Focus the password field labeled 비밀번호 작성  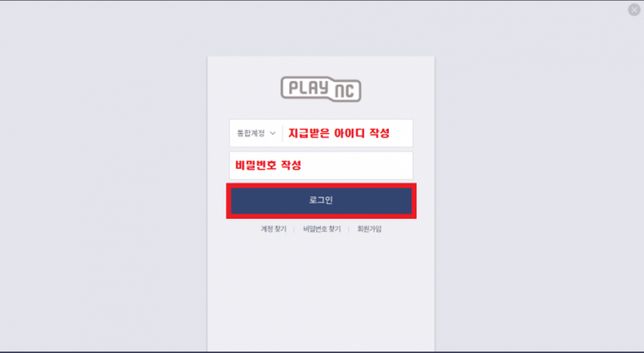pos(321,165)
